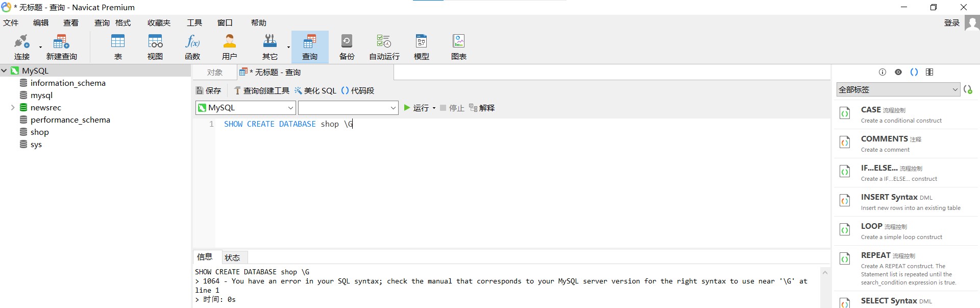Image resolution: width=980 pixels, height=308 pixels.
Task: Select the Query (查询) toolbar icon
Action: (310, 47)
